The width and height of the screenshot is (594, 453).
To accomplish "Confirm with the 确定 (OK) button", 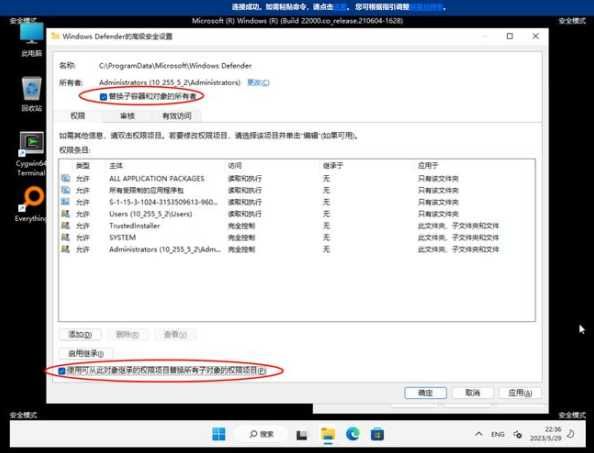I will 425,393.
